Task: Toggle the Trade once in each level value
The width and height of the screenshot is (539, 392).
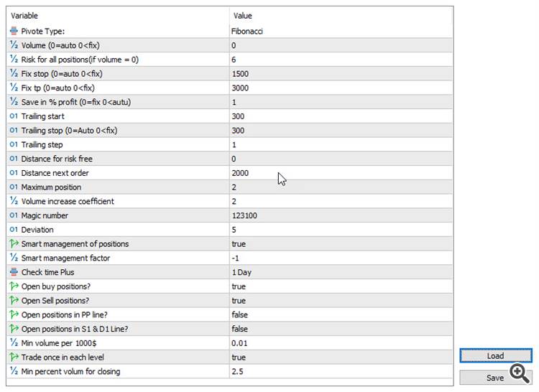Action: (x=239, y=358)
